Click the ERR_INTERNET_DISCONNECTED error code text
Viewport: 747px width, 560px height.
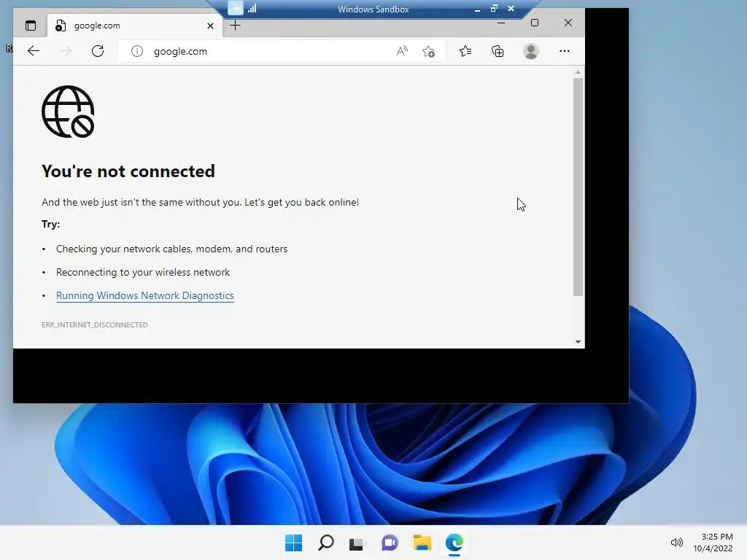point(95,324)
